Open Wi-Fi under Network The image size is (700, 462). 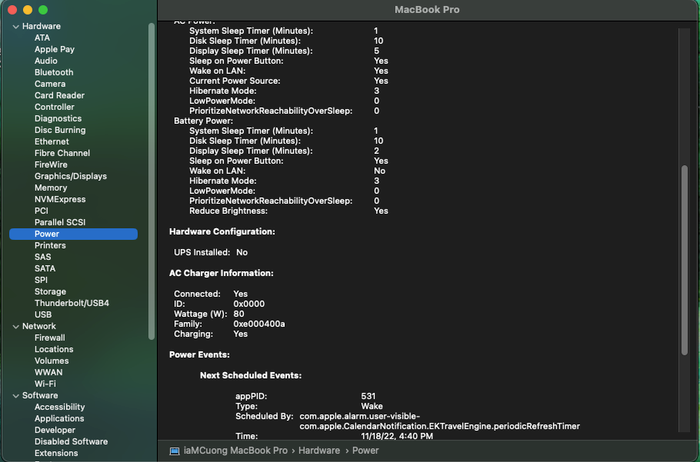coord(46,384)
